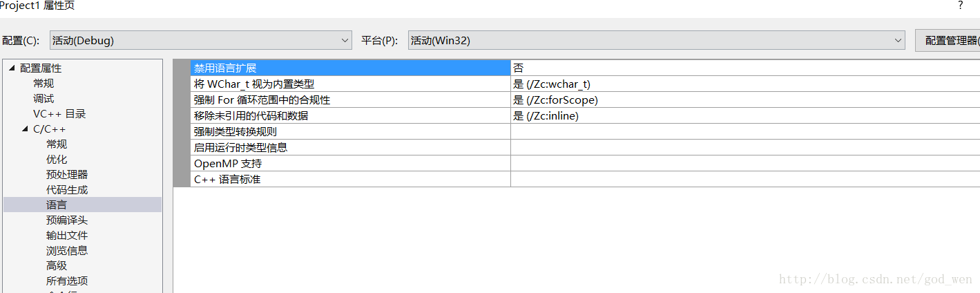The width and height of the screenshot is (980, 293).
Task: Collapse the C/C++ tree node
Action: point(25,129)
